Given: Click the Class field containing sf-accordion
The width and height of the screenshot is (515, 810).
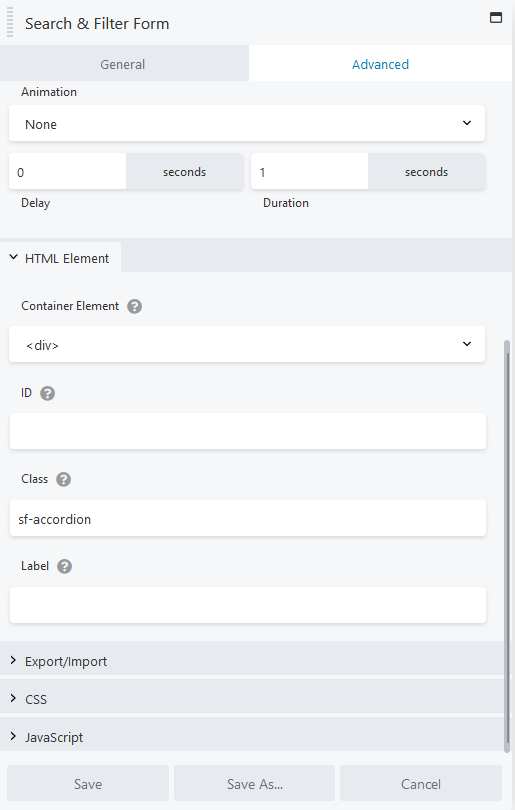Looking at the screenshot, I should click(248, 518).
